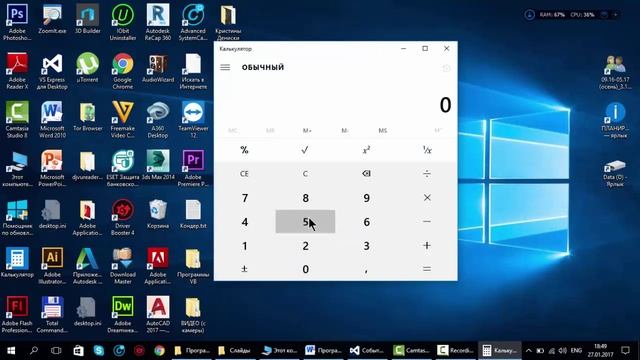Viewport: 640px width, 360px height.
Task: Open the Windows Store taskbar icon
Action: 78,351
